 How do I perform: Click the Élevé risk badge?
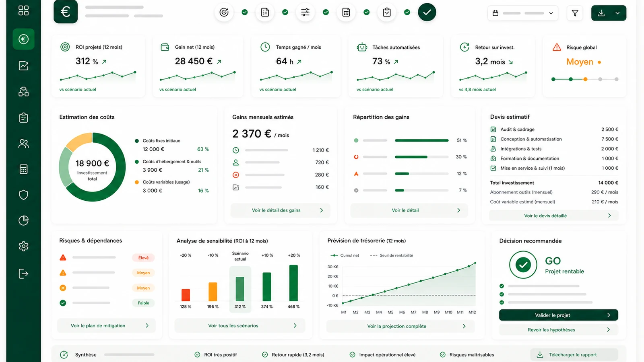[143, 258]
